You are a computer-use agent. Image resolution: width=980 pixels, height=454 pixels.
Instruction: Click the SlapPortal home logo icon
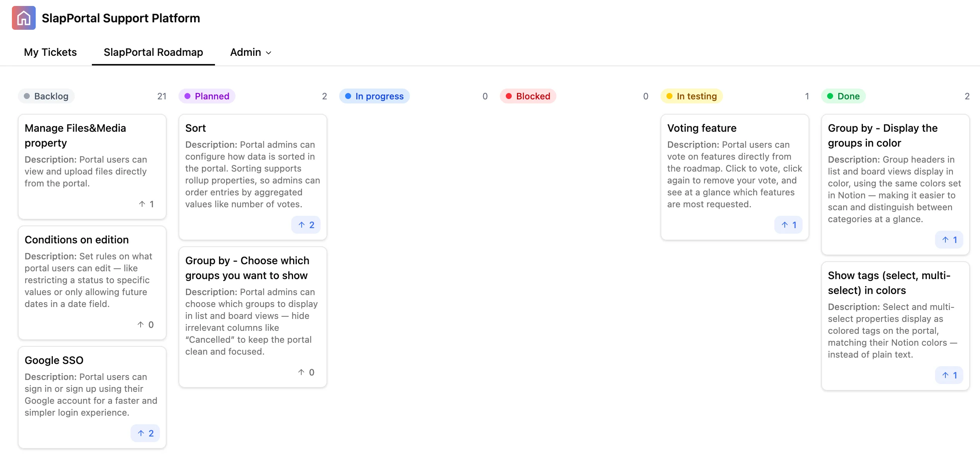tap(23, 18)
